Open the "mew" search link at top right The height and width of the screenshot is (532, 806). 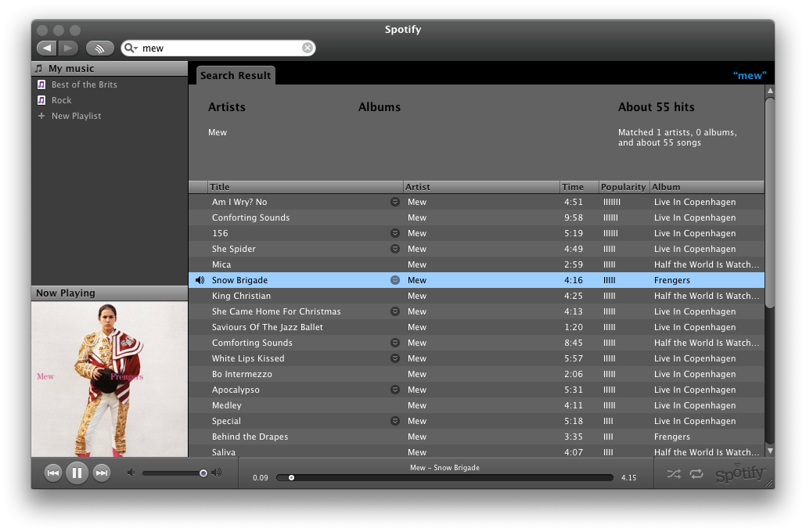[x=749, y=75]
